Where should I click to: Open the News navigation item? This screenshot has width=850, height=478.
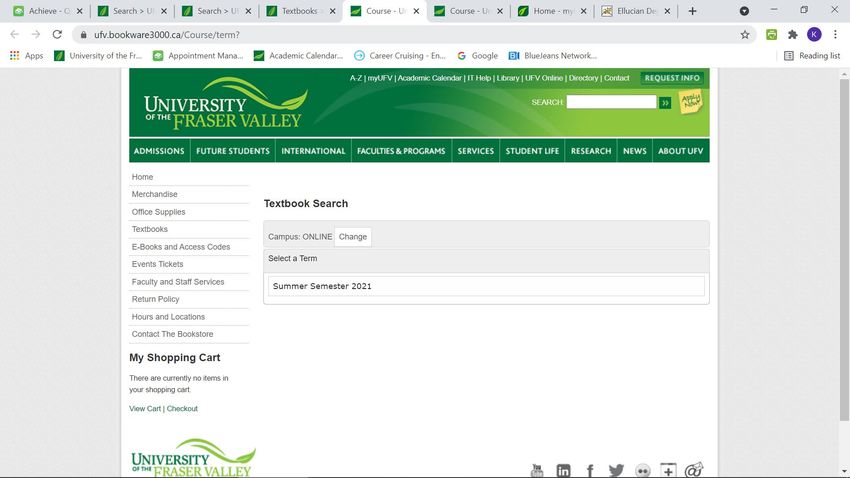tap(634, 151)
